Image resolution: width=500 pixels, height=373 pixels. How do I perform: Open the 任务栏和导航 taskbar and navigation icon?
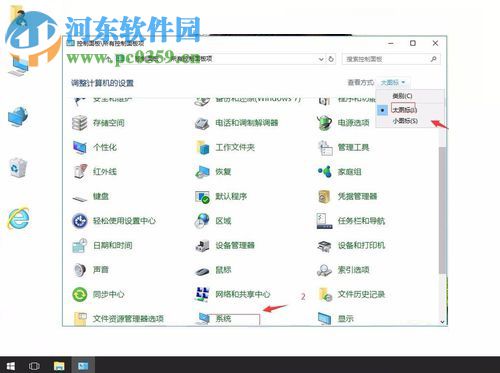pyautogui.click(x=324, y=221)
